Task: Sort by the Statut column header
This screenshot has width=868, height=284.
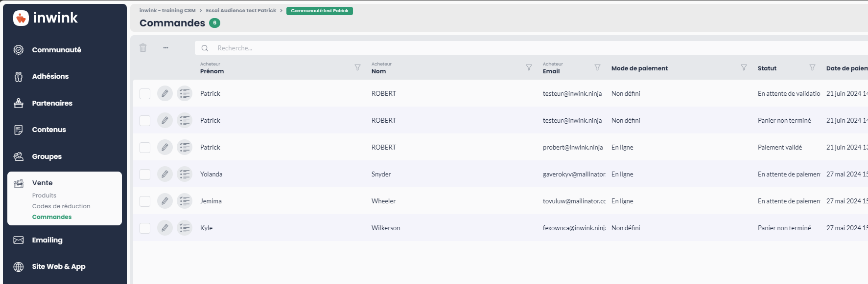Action: 767,68
